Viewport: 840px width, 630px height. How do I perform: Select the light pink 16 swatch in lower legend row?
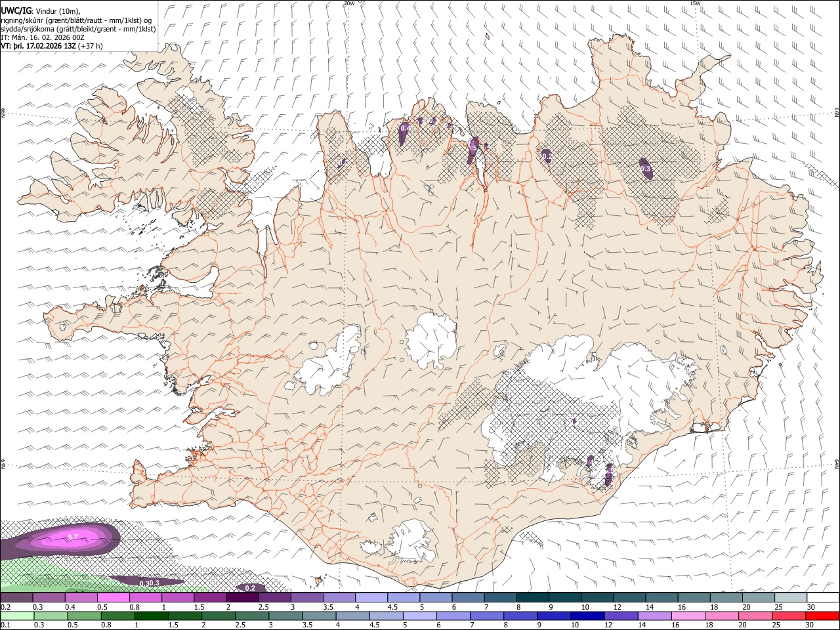(x=688, y=616)
